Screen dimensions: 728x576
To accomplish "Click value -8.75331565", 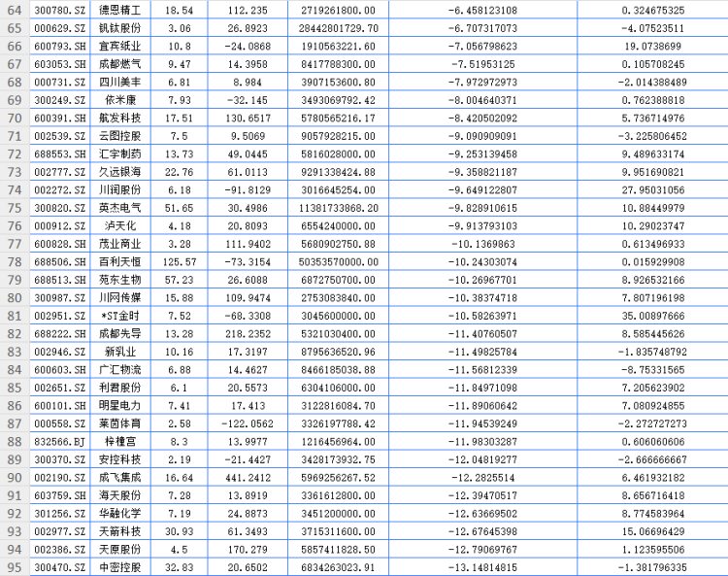I will pos(653,370).
